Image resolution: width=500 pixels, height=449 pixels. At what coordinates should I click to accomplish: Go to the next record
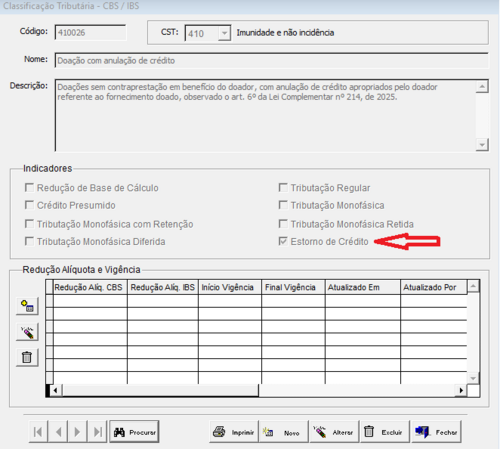[77, 432]
